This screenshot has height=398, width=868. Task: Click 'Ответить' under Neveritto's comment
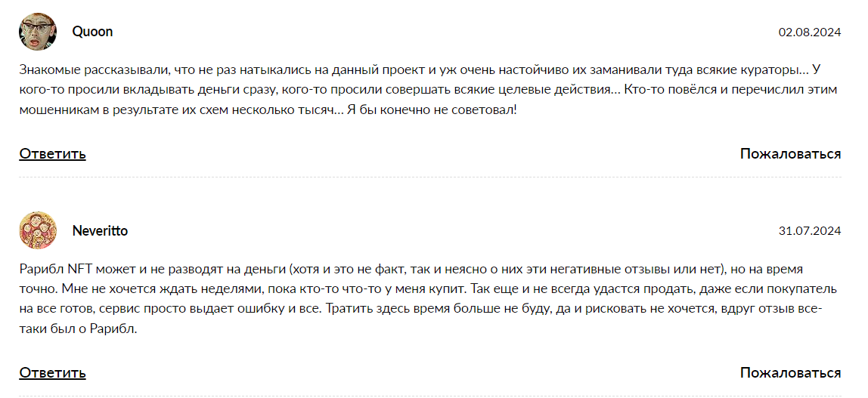(x=52, y=372)
